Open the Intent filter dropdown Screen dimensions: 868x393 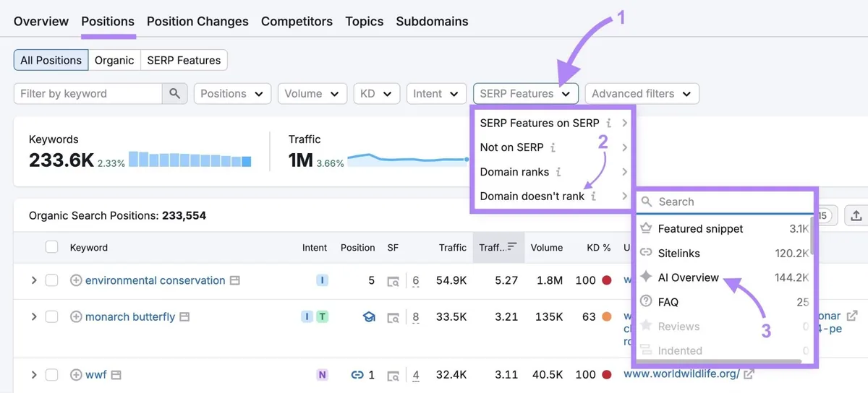(435, 93)
